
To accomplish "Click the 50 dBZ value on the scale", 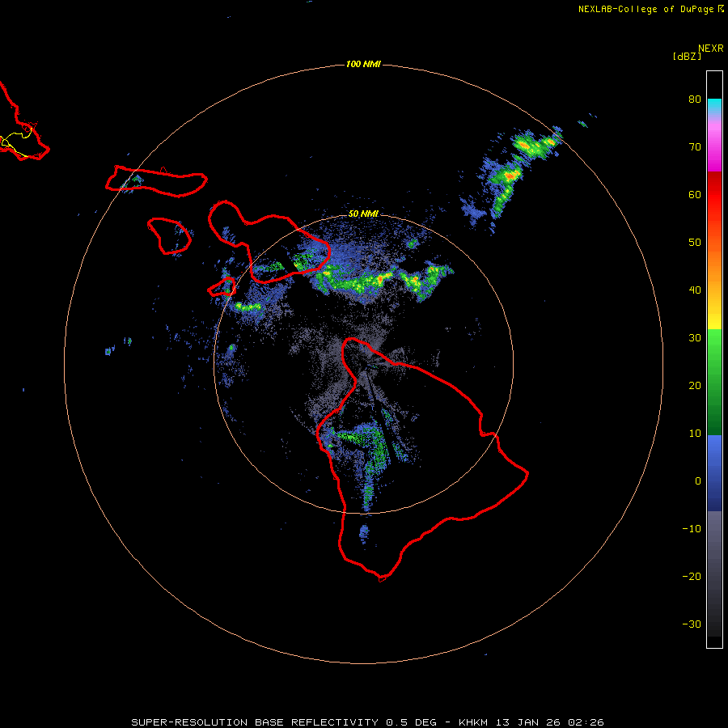I will [695, 243].
